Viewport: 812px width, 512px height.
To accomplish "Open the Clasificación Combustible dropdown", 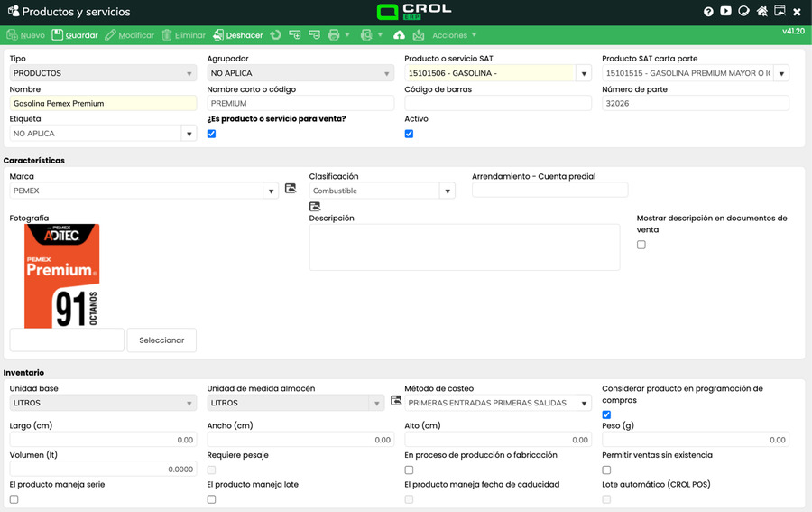I will [x=447, y=191].
